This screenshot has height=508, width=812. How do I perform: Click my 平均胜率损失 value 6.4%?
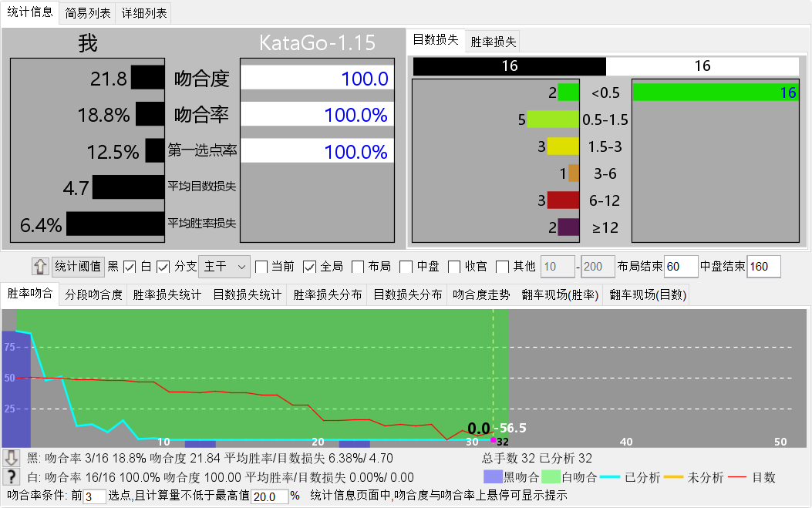click(x=41, y=225)
